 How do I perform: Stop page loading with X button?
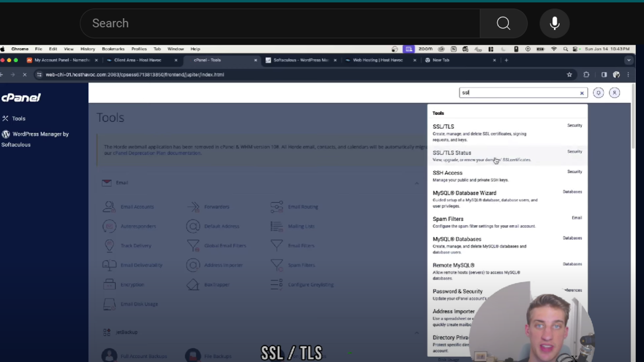point(25,75)
